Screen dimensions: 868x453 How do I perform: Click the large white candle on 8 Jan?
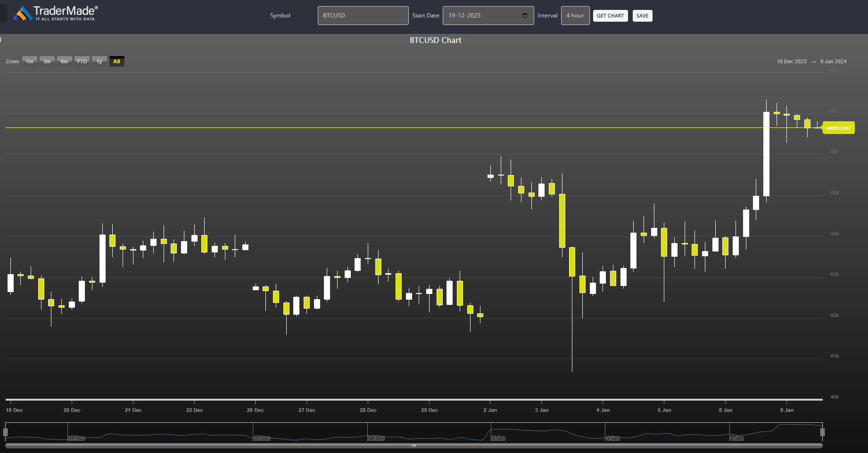coord(766,154)
